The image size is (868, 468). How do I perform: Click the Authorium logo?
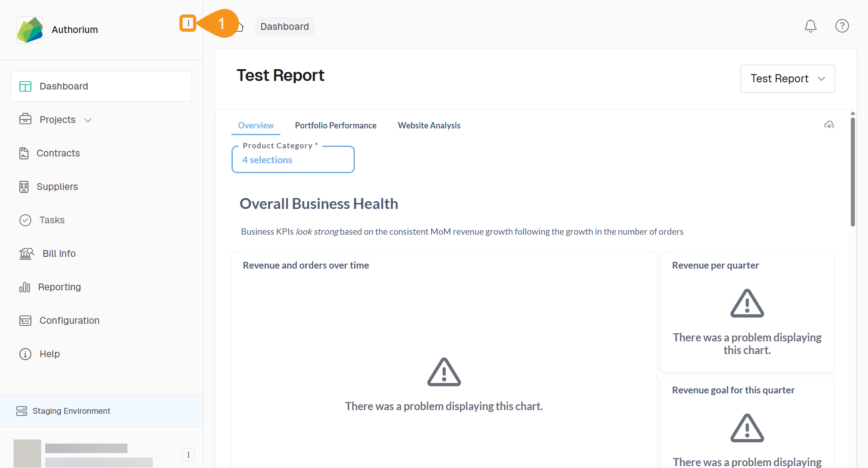tap(30, 30)
